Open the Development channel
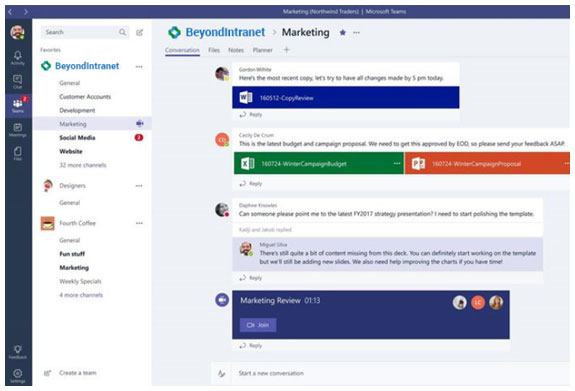 (77, 110)
